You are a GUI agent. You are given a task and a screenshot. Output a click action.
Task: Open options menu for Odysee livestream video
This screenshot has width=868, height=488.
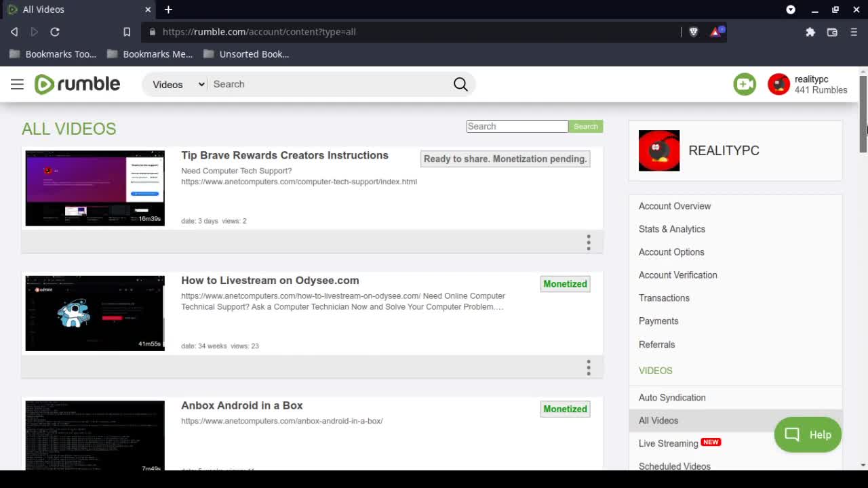tap(589, 367)
